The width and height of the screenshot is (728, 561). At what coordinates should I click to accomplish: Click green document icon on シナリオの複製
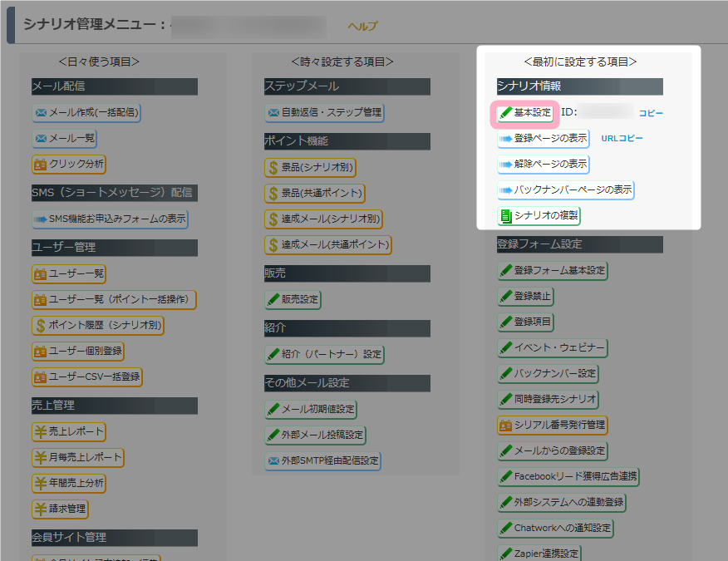coord(505,216)
